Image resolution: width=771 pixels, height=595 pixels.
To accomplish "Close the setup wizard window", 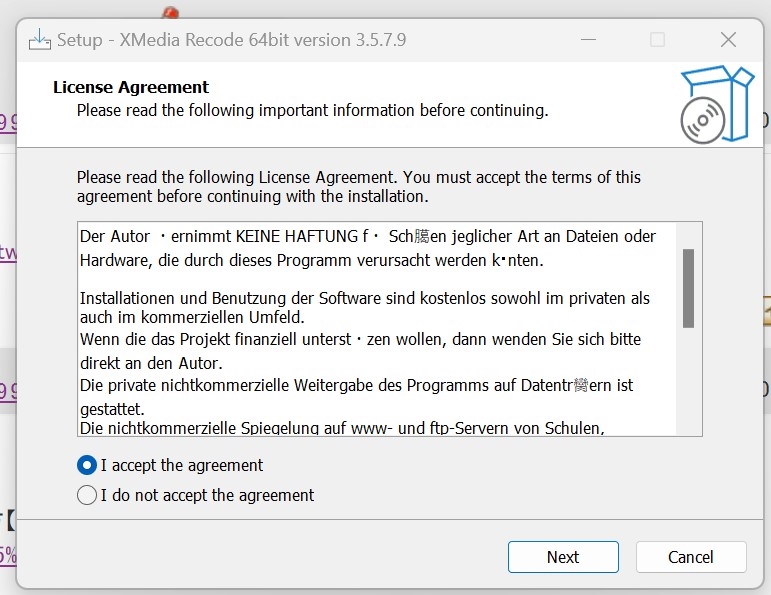I will pyautogui.click(x=728, y=40).
